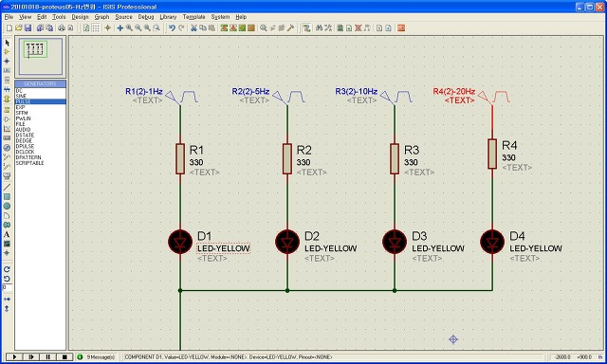Rotate clockwise with left panel arrow
Viewport: 607px width, 364px height.
point(7,269)
